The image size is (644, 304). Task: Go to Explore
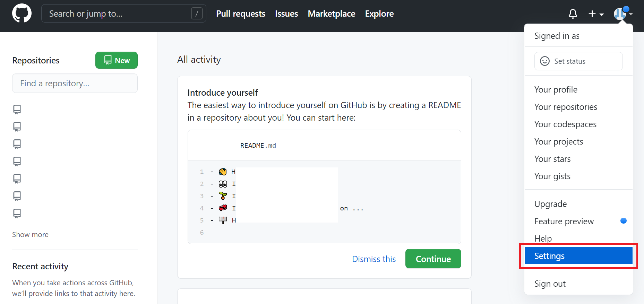tap(379, 14)
